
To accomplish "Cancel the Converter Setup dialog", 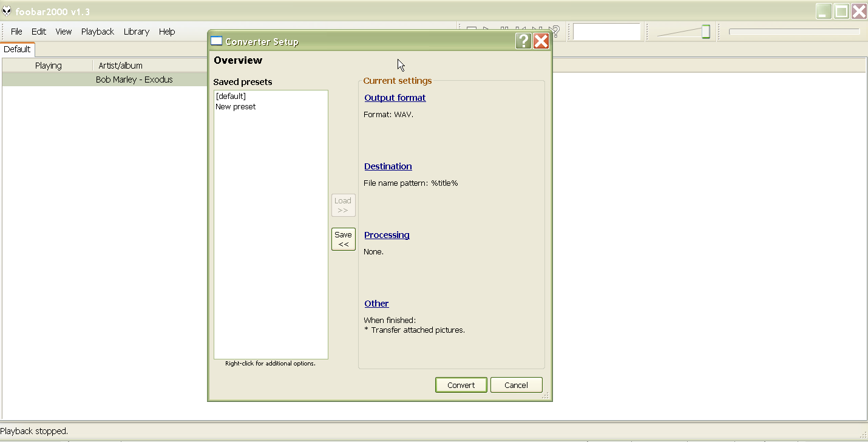I will 516,385.
